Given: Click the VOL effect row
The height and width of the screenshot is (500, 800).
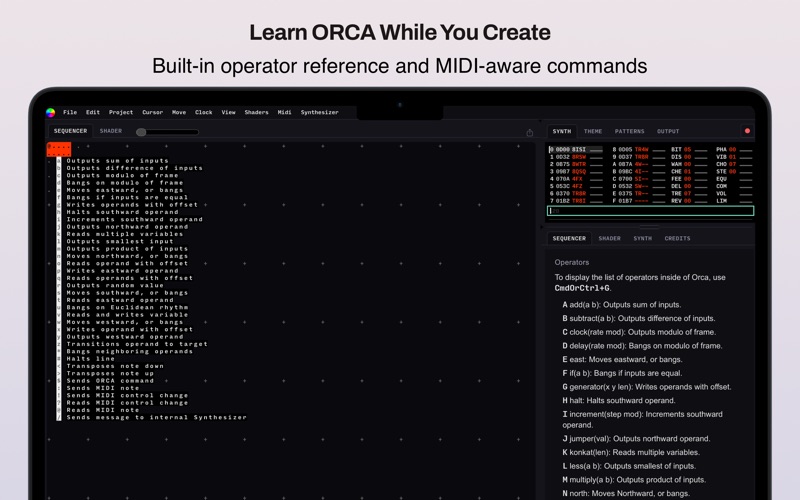Looking at the screenshot, I should [x=734, y=194].
